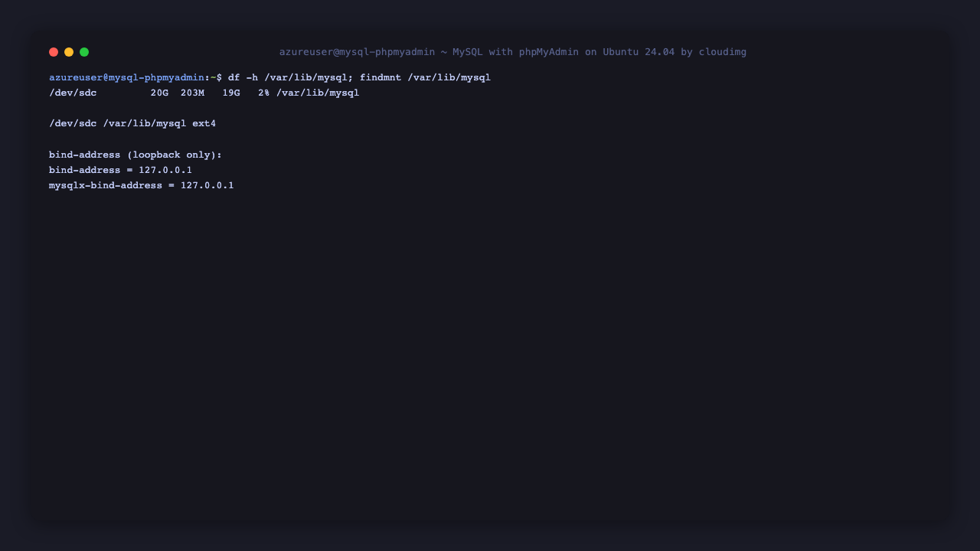Viewport: 980px width, 551px height.
Task: Click the yellow minimize window dot
Action: (69, 52)
